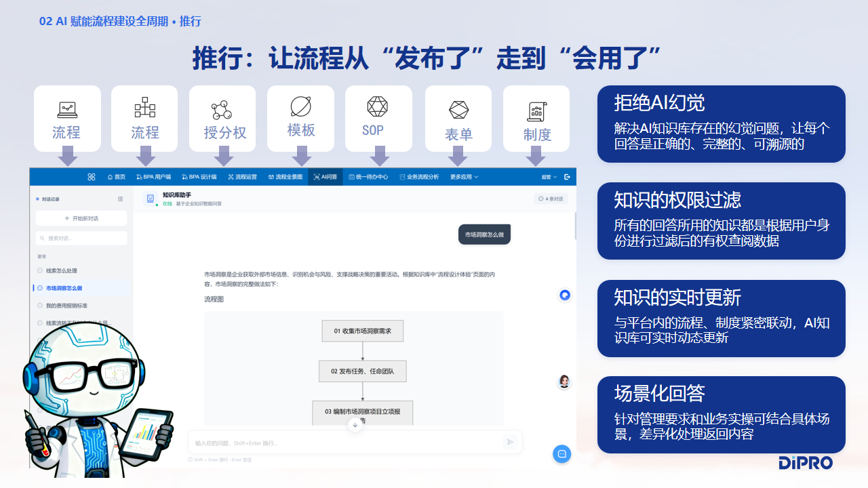Click the 知识库助手 robot avatar icon
The image size is (868, 488).
point(151,199)
